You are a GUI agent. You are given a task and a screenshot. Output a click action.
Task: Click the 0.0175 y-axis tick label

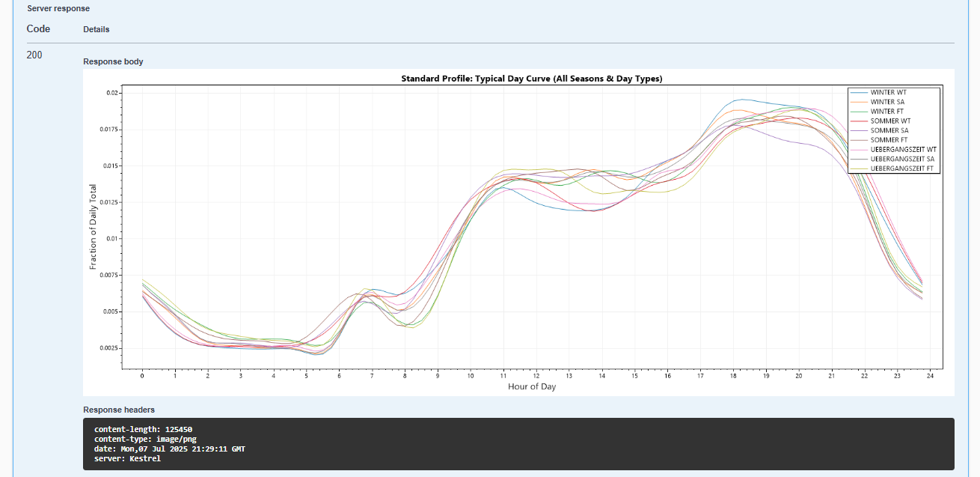click(x=108, y=130)
